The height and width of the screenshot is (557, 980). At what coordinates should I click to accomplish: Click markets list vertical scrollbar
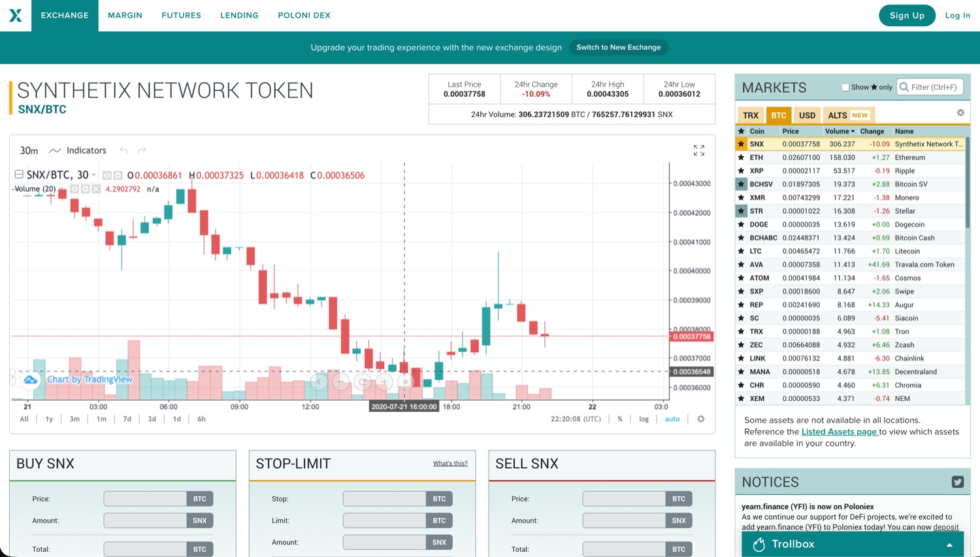point(968,183)
